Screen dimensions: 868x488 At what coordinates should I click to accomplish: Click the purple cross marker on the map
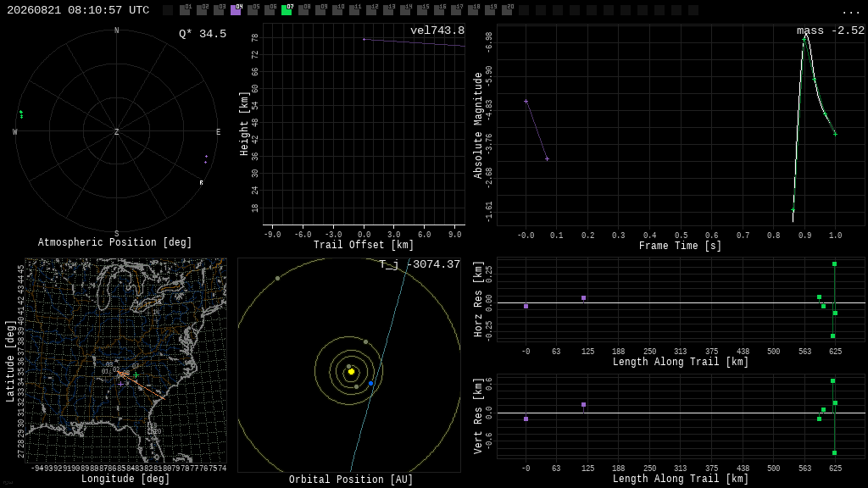[x=120, y=384]
